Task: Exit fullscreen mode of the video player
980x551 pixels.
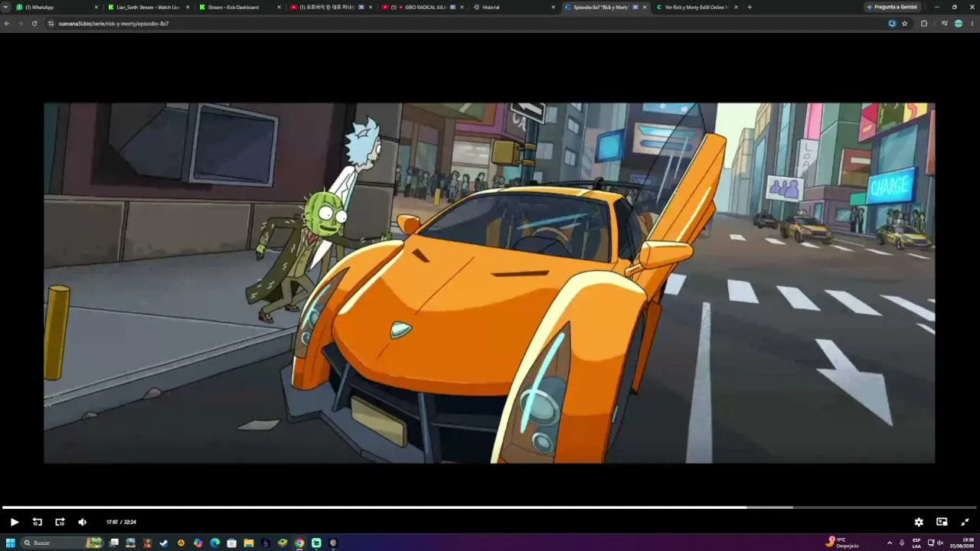Action: pos(965,522)
